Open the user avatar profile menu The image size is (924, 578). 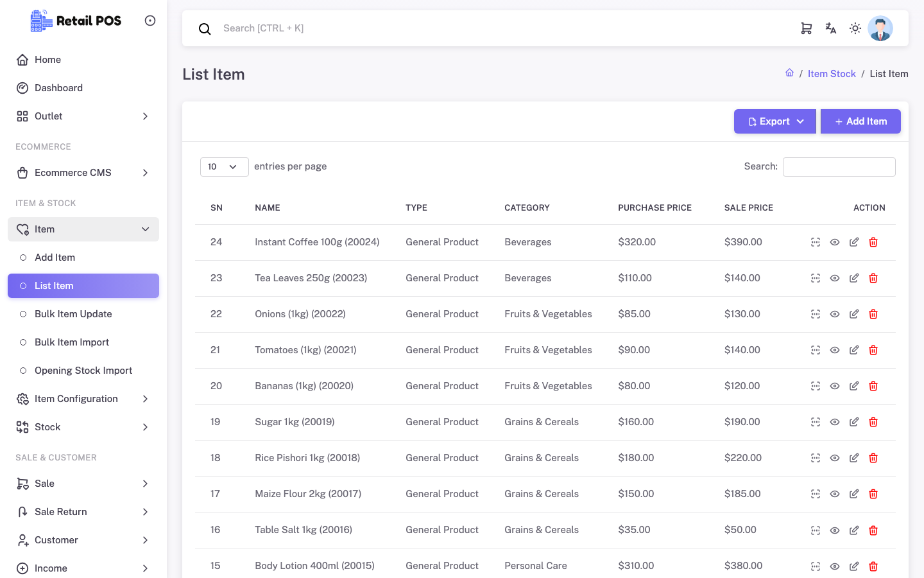880,28
